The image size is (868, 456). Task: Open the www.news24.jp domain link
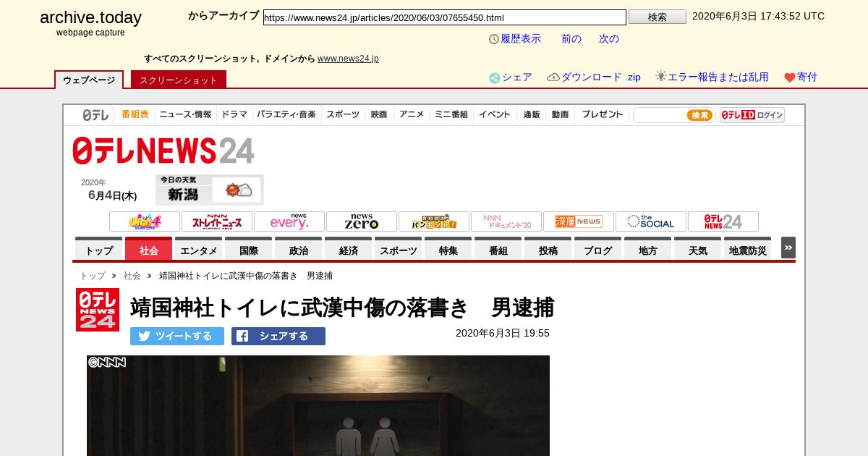(348, 59)
